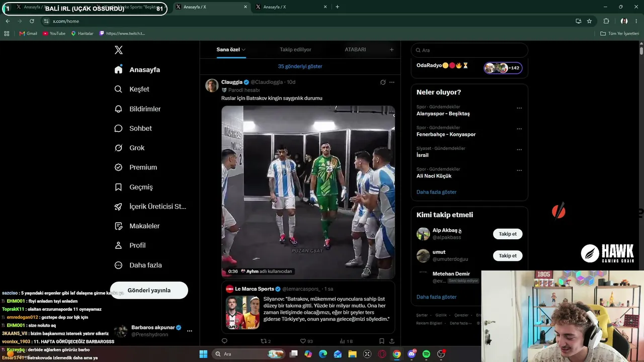The height and width of the screenshot is (362, 644).
Task: Open Spotify from the taskbar
Action: pos(426,354)
